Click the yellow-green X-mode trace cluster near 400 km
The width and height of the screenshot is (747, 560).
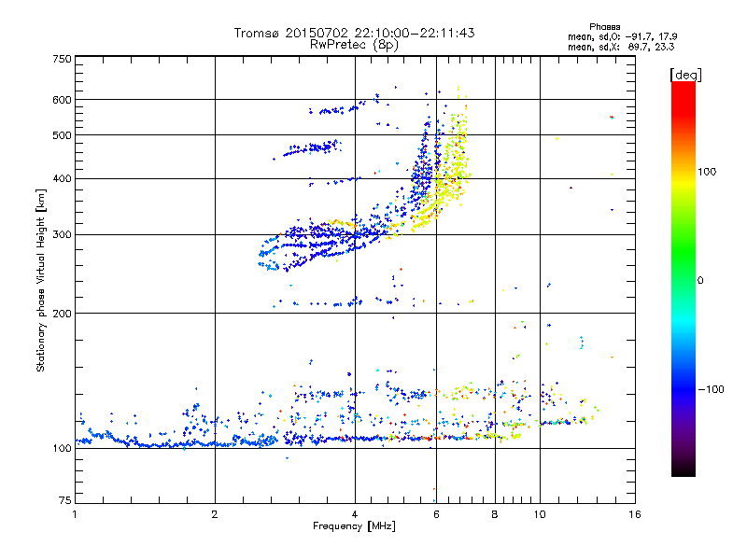click(452, 178)
